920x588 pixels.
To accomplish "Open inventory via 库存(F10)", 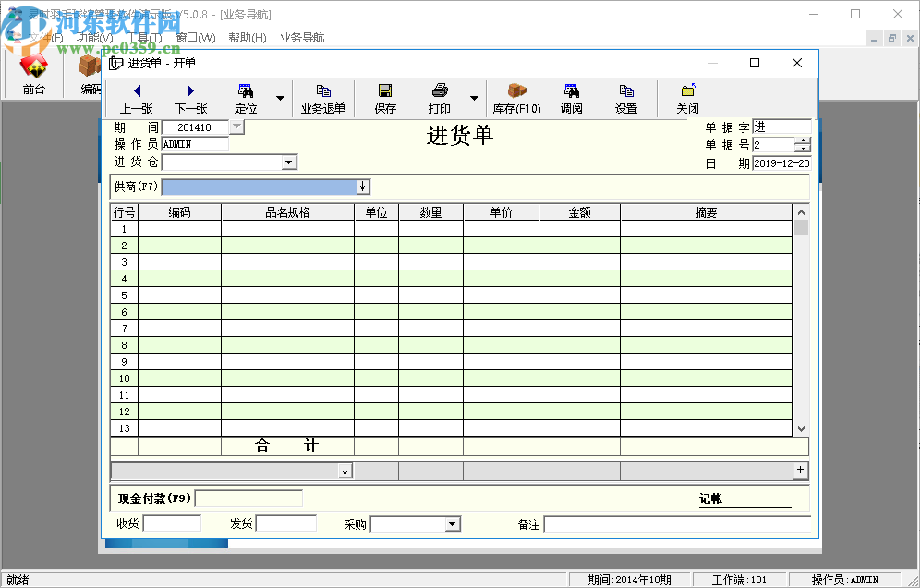I will point(517,99).
